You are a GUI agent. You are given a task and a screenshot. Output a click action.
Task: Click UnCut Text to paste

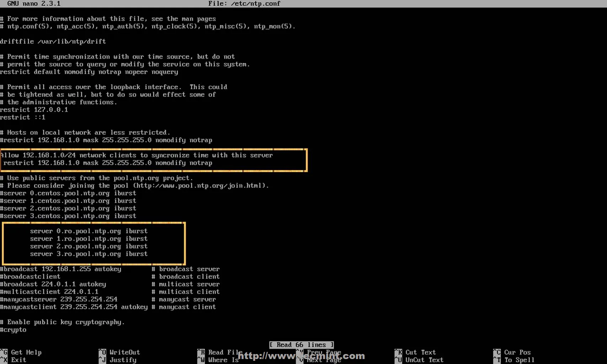[423, 360]
